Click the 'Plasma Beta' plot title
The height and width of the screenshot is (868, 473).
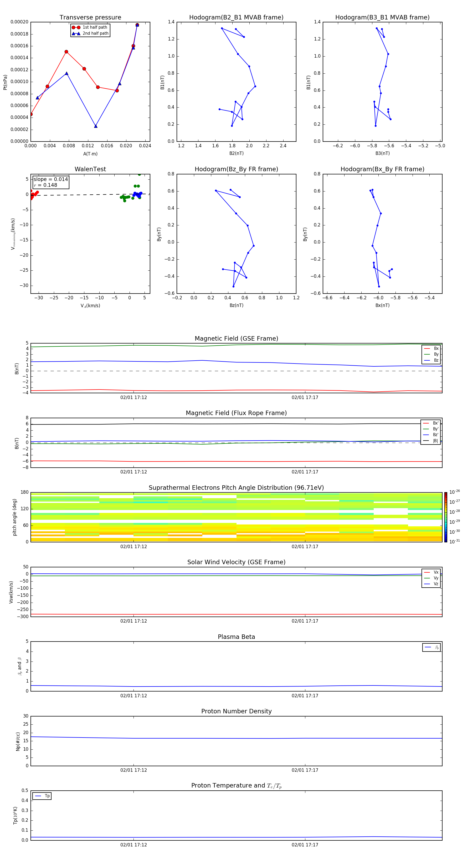tap(236, 637)
